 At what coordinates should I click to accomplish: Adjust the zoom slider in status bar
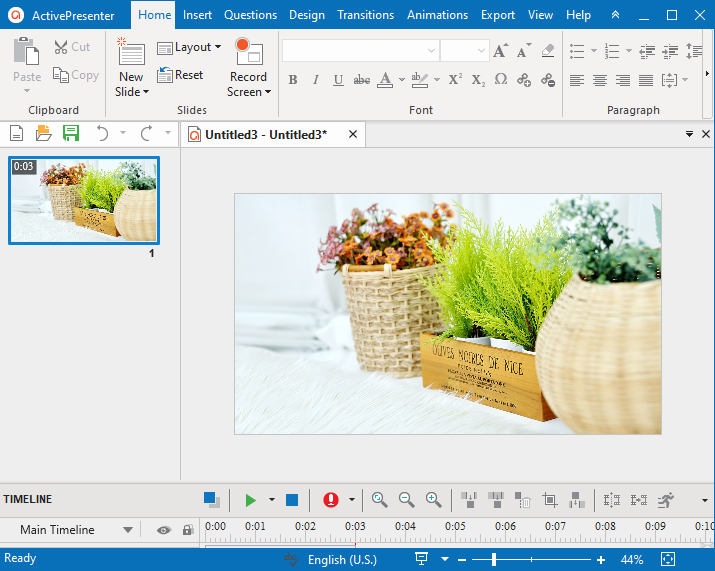tap(494, 560)
